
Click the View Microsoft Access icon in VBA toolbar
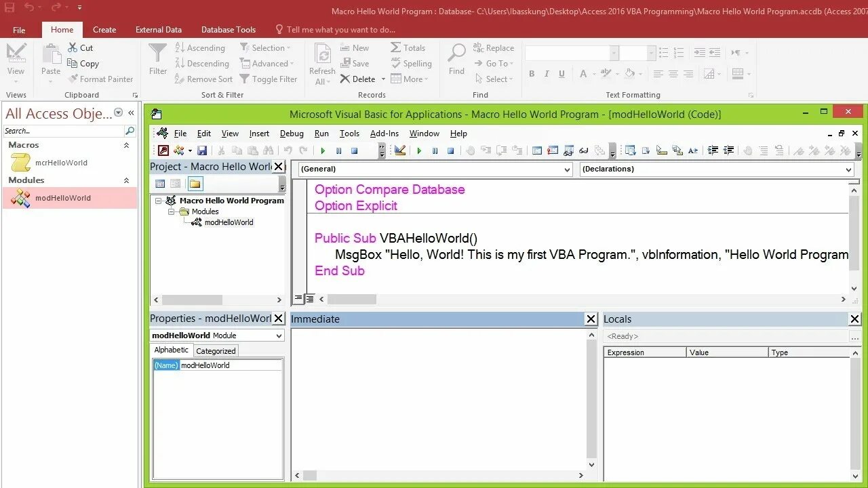coord(163,150)
